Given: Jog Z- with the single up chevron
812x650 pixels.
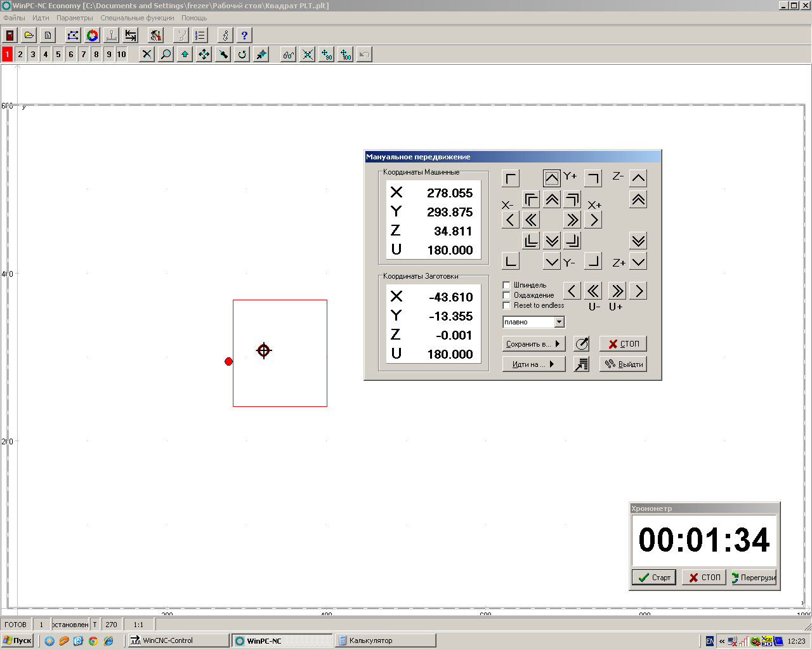Looking at the screenshot, I should pos(638,178).
